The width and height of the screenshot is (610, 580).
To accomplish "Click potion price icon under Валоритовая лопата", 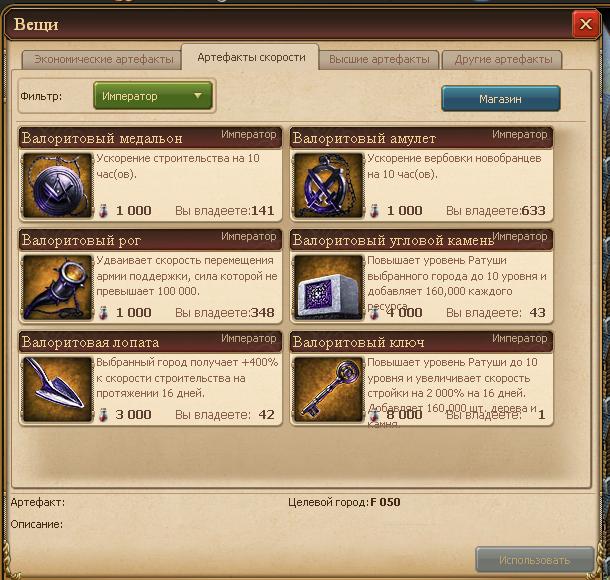I will click(x=103, y=415).
